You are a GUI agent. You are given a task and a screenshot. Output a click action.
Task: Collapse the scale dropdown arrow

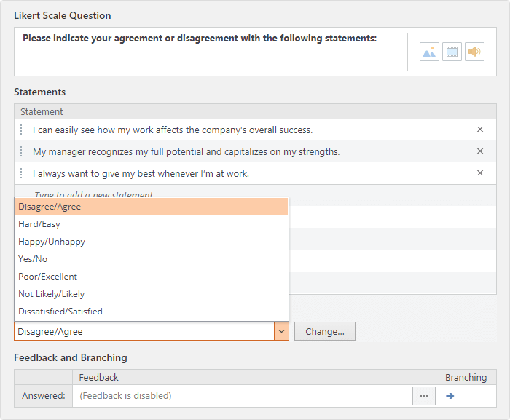click(281, 332)
